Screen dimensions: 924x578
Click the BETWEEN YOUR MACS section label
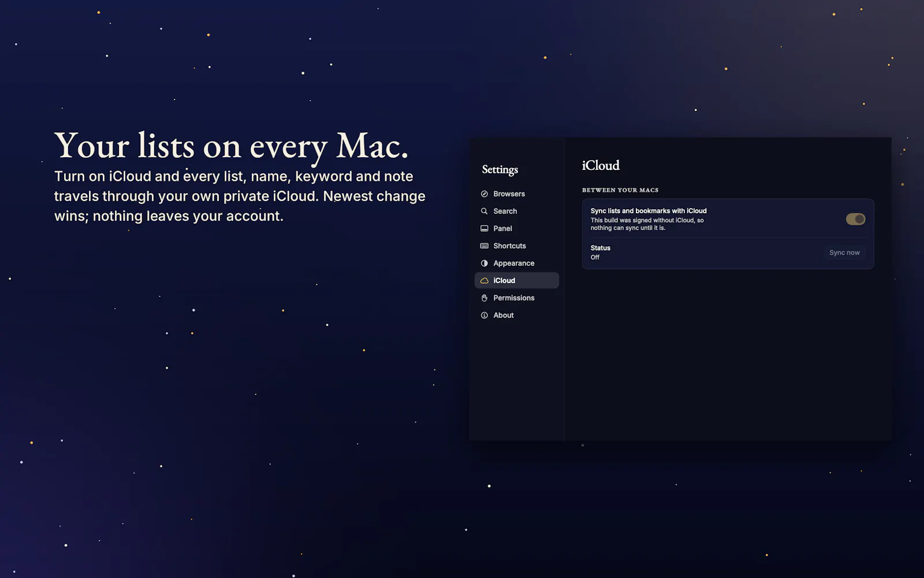[620, 190]
